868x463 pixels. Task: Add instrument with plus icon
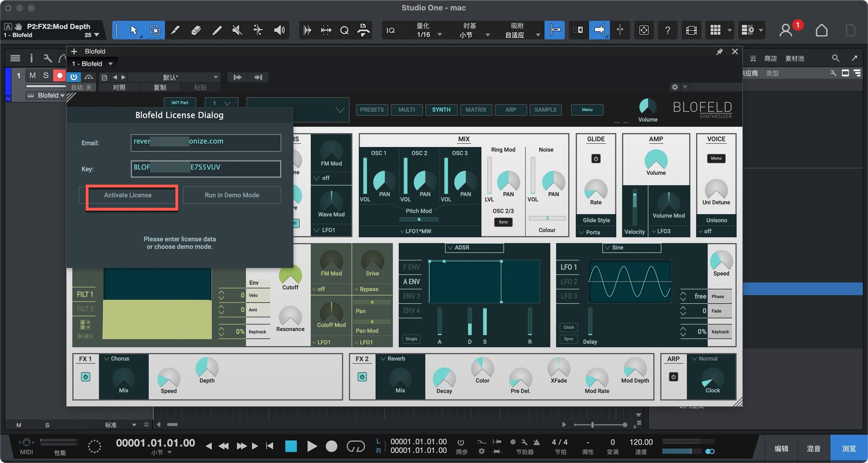click(74, 52)
